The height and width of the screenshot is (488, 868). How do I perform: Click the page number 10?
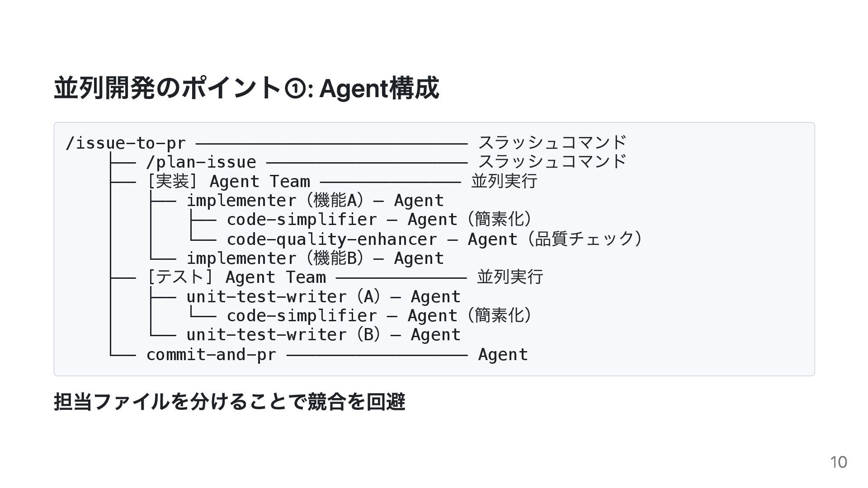[839, 462]
